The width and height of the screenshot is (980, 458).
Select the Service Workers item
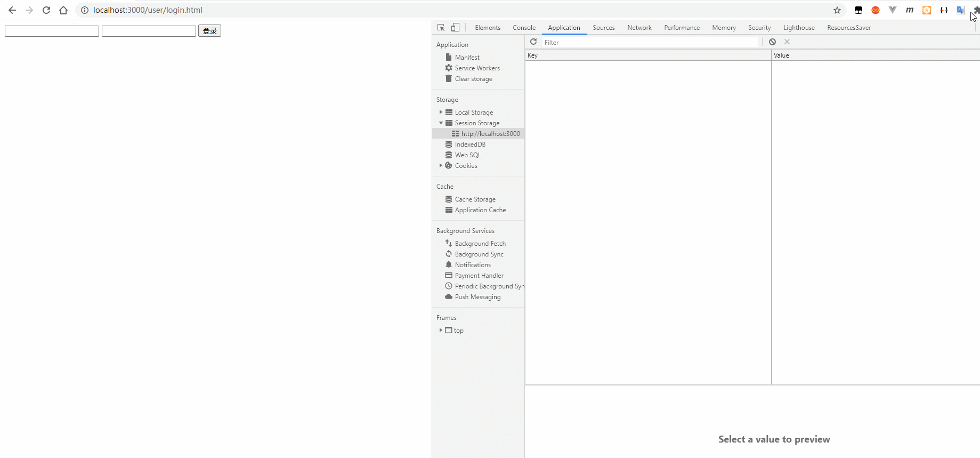[477, 68]
